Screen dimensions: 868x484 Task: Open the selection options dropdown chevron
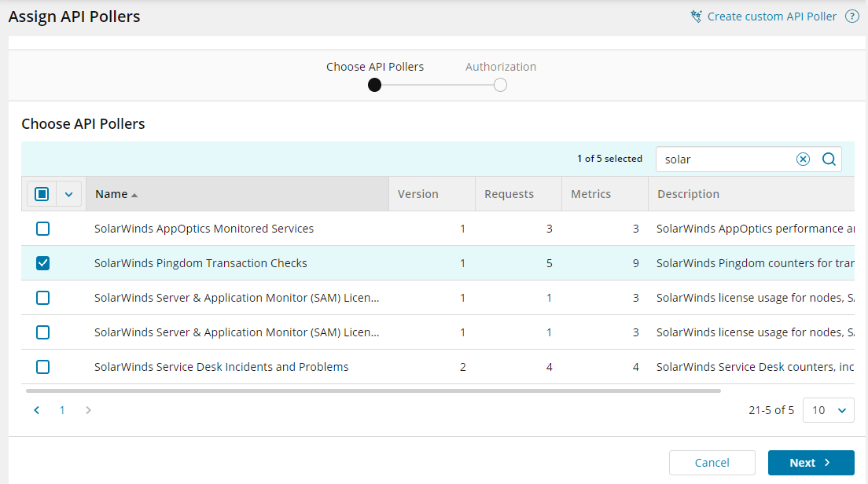click(x=68, y=194)
